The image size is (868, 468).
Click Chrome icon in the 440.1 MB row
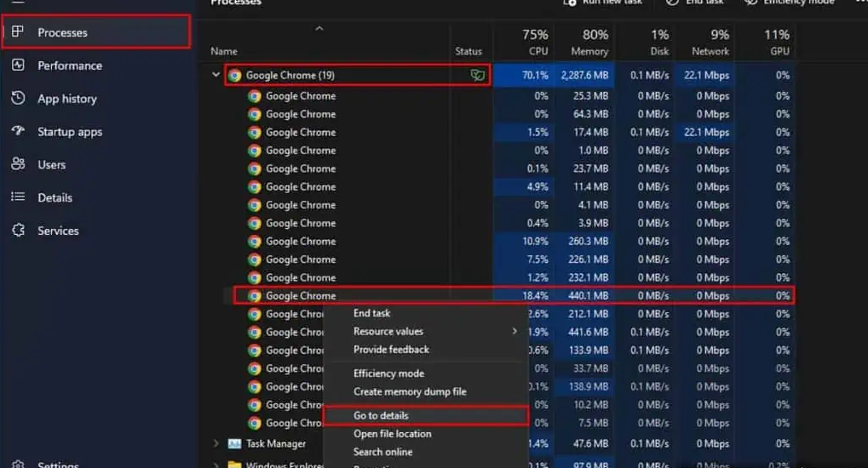point(254,296)
